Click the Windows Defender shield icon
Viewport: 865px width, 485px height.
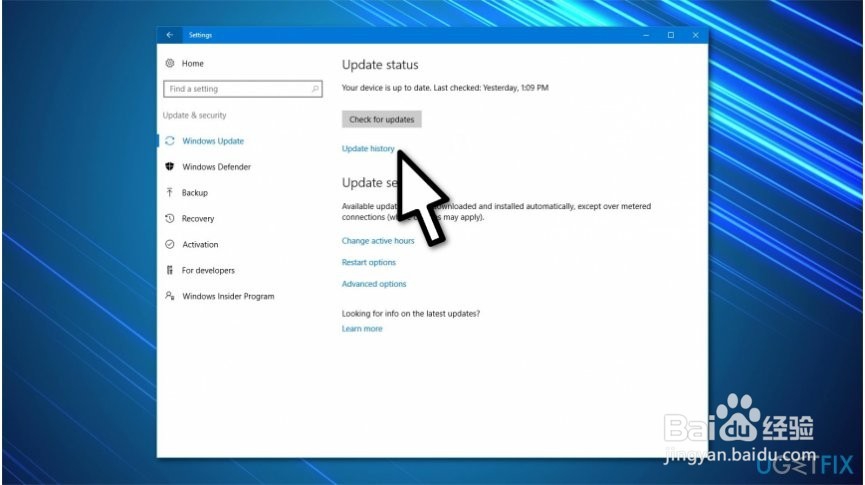pyautogui.click(x=170, y=167)
